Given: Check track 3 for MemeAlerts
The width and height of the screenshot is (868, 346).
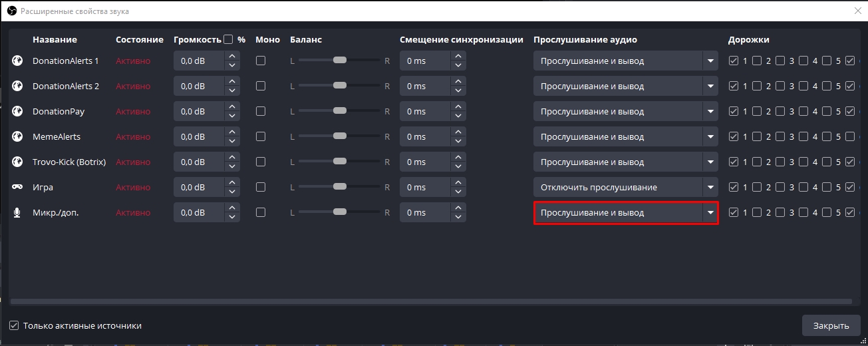Looking at the screenshot, I should [x=780, y=136].
